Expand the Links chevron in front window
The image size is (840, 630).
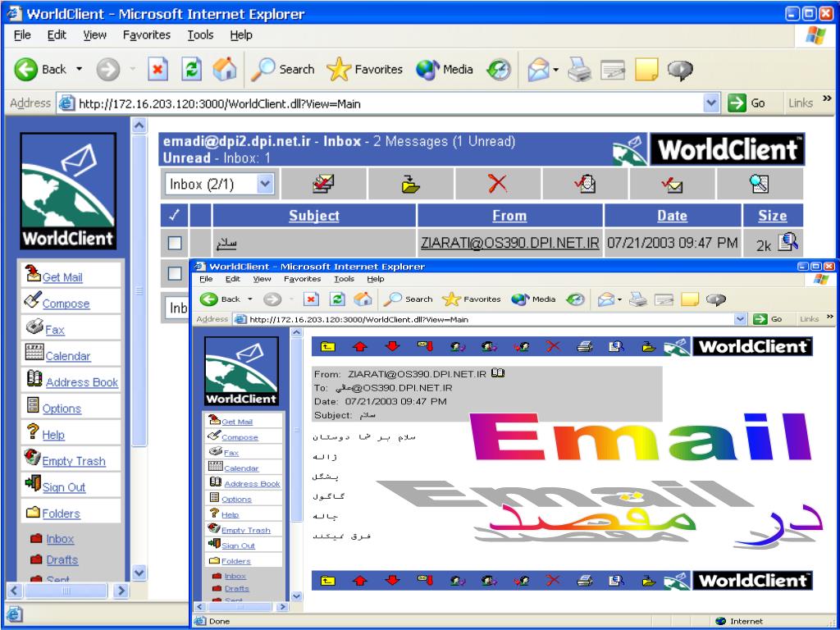tap(830, 317)
